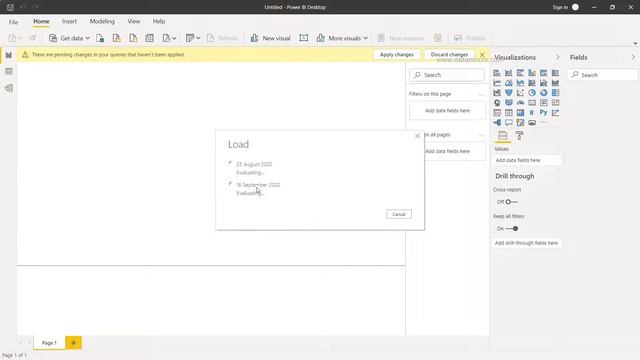Add a new page with plus button
Image resolution: width=640 pixels, height=360 pixels.
click(x=73, y=343)
